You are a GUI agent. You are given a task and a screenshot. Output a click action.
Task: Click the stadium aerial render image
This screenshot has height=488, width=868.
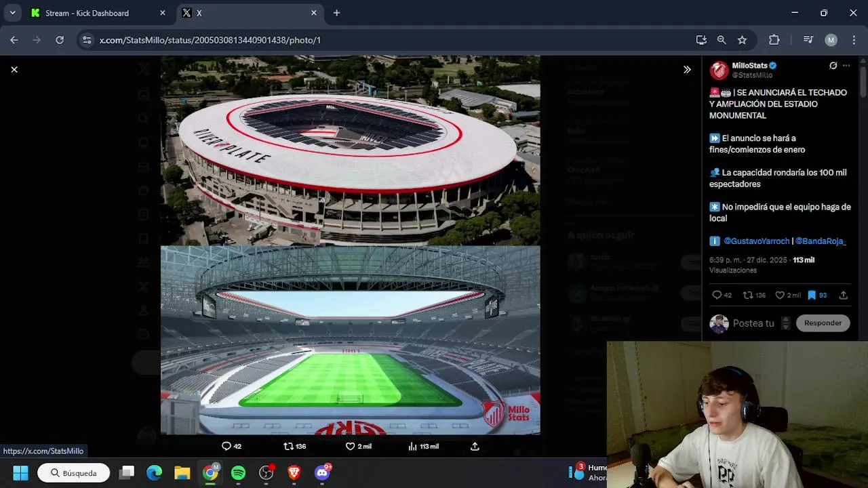[x=351, y=150]
